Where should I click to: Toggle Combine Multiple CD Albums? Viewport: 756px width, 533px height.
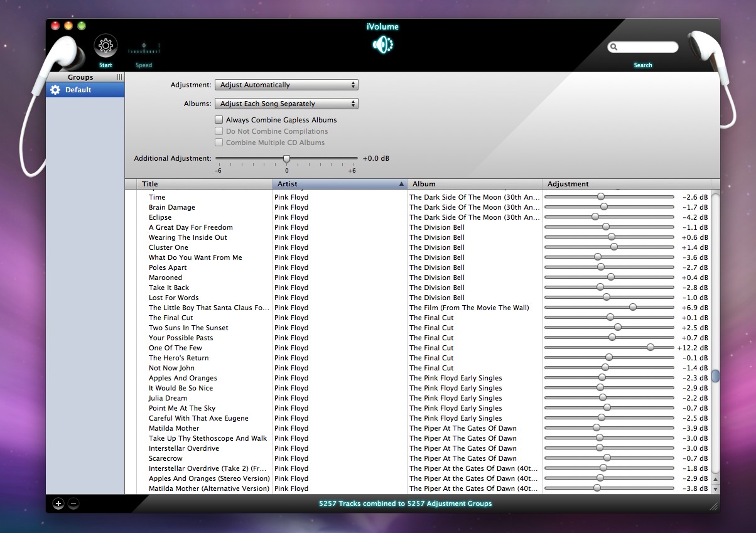[x=219, y=142]
